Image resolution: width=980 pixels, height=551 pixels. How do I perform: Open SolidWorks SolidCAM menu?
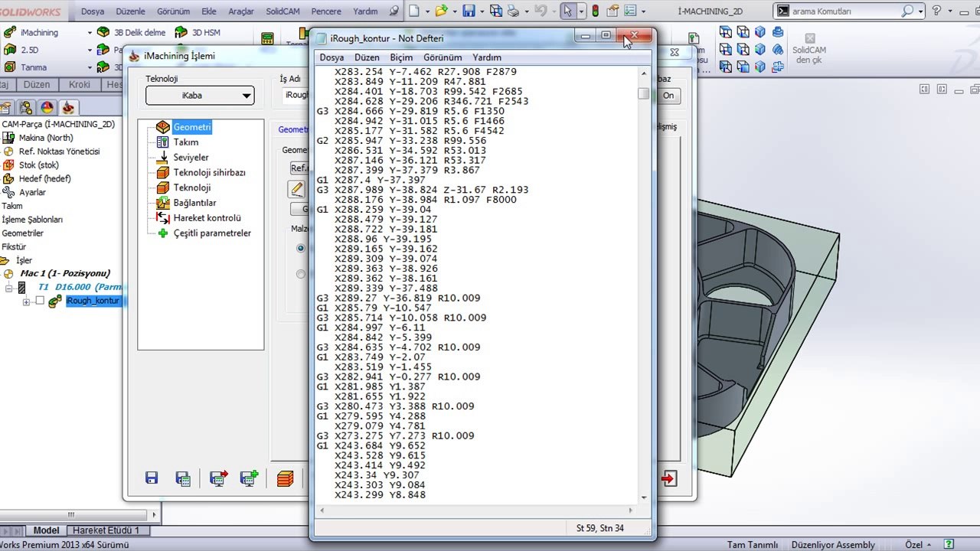coord(283,11)
